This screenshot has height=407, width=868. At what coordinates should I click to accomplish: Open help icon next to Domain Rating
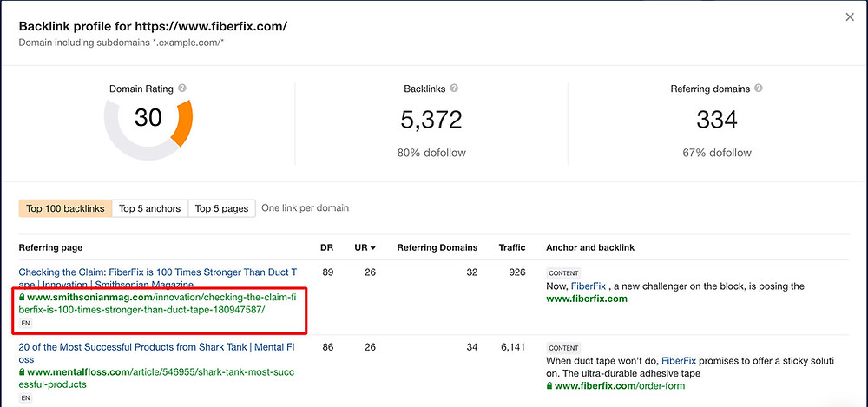[x=182, y=88]
